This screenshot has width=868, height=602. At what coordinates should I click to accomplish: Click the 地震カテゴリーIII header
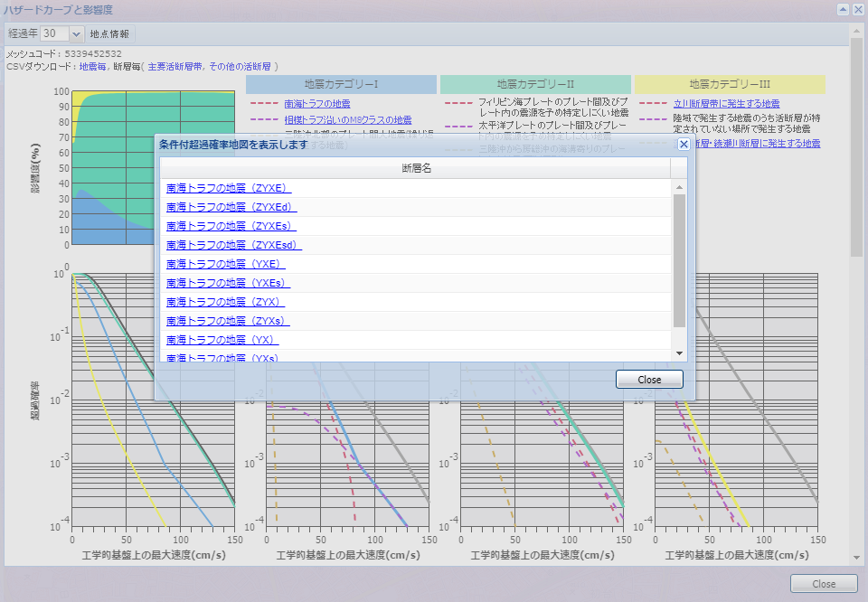click(730, 84)
